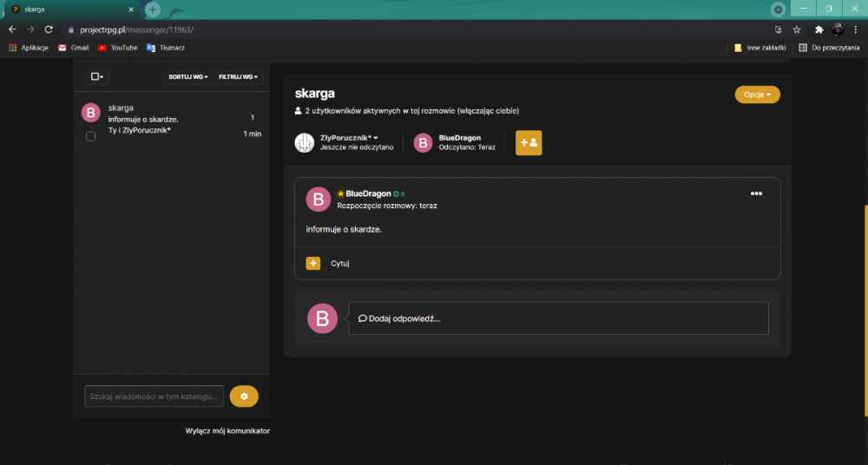This screenshot has width=868, height=465.
Task: Click the Dodaj odpowiedź reply field
Action: point(558,318)
